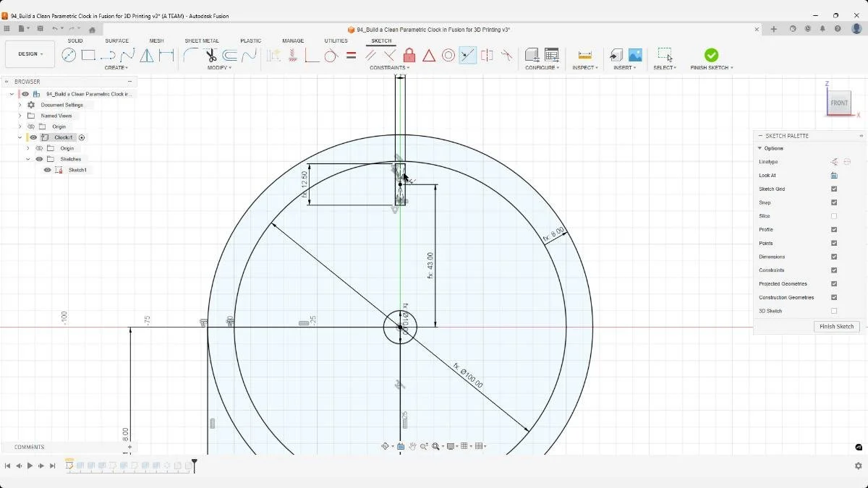Collapse the Clock:1 component in the browser
Image resolution: width=868 pixels, height=488 pixels.
pos(20,137)
